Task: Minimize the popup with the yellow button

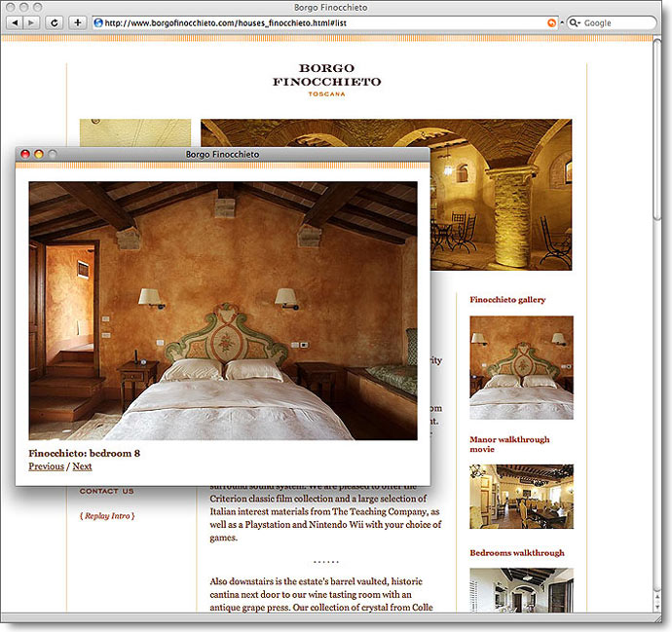Action: [x=39, y=154]
